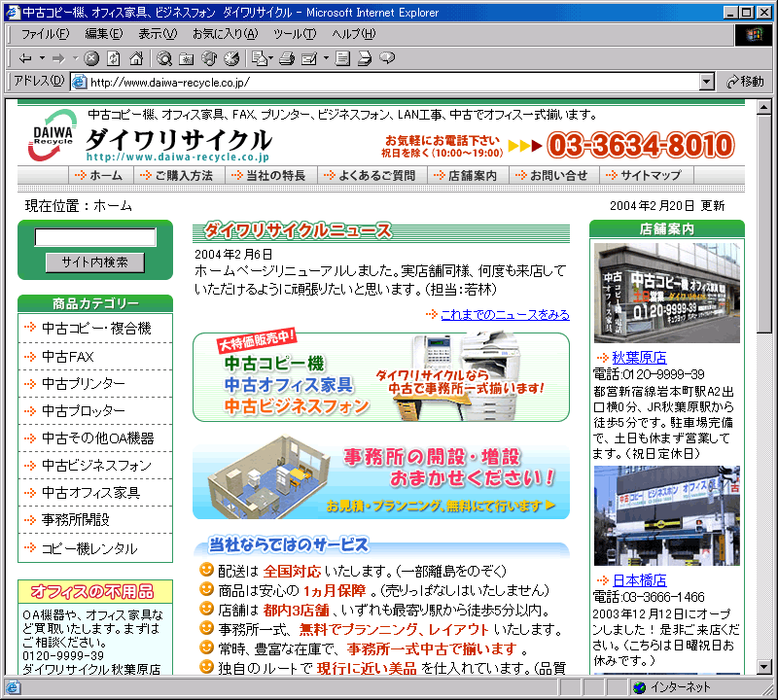
Task: Show the History clock icon
Action: point(231,58)
